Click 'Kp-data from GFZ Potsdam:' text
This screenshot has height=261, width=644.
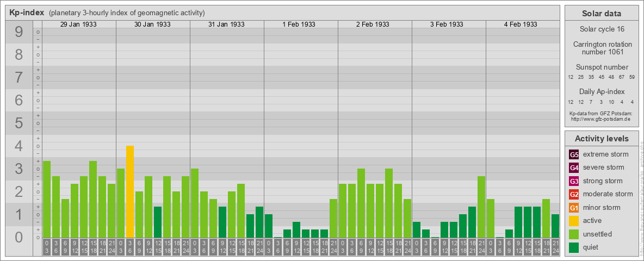click(600, 113)
